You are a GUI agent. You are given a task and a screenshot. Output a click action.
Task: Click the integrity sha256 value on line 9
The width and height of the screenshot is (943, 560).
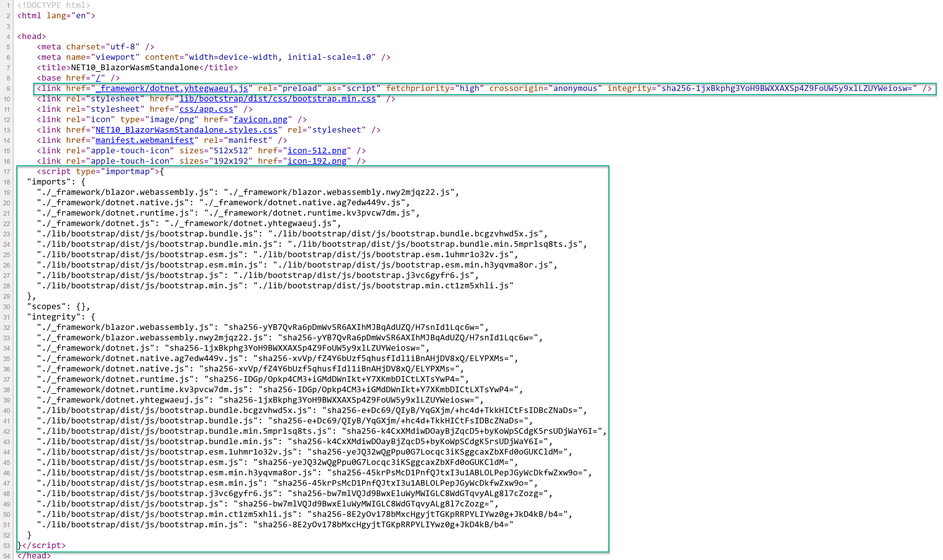point(787,88)
